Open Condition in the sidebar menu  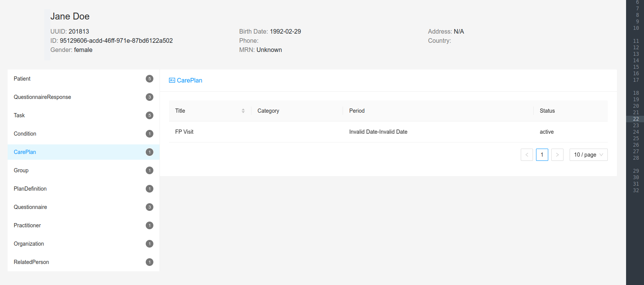(x=84, y=134)
